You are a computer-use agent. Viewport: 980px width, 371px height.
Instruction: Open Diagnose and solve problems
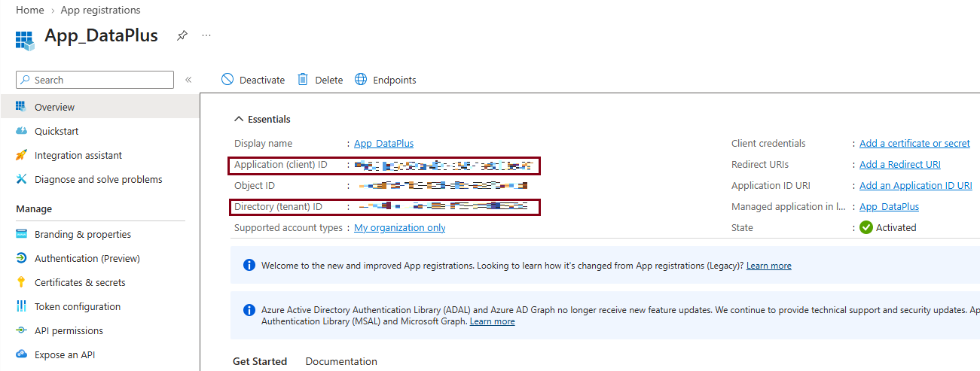click(99, 179)
